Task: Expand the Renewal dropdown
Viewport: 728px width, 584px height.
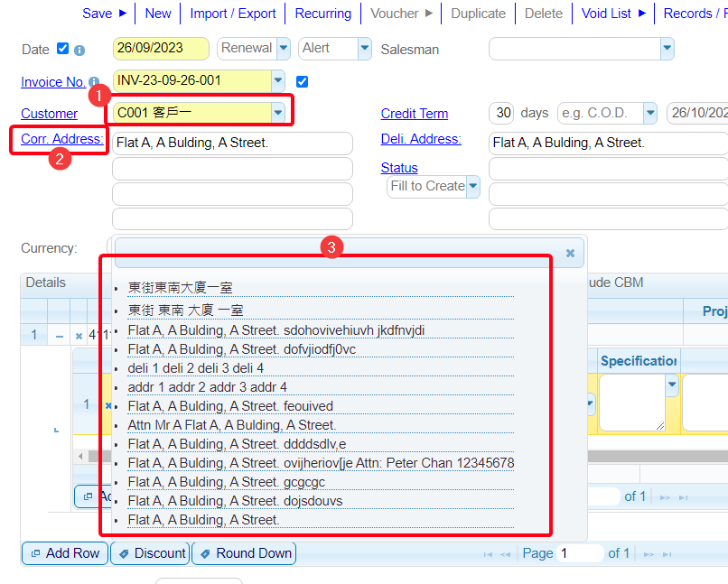Action: pos(283,48)
